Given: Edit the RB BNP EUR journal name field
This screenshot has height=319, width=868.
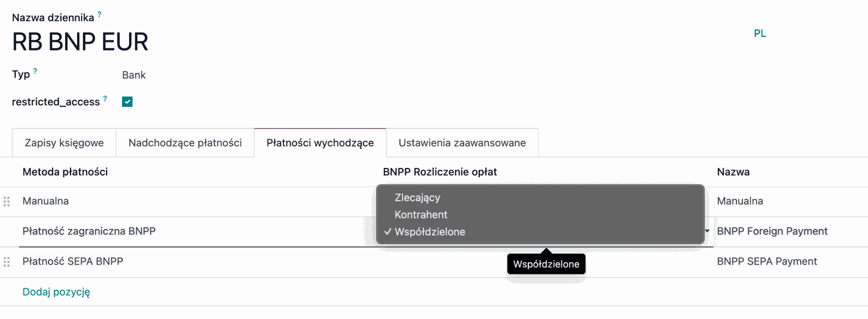Looking at the screenshot, I should pos(80,42).
